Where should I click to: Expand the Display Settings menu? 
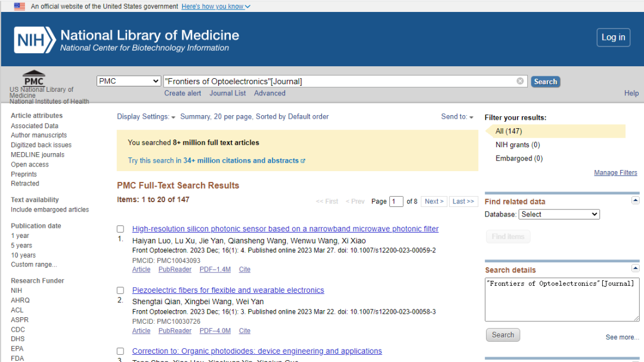[x=146, y=117]
